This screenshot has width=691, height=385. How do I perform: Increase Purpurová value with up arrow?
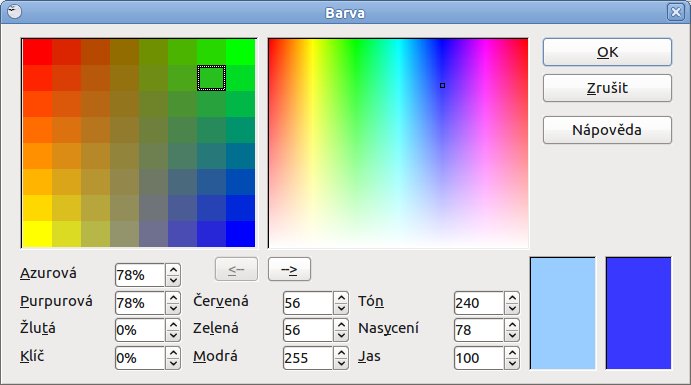[x=173, y=297]
